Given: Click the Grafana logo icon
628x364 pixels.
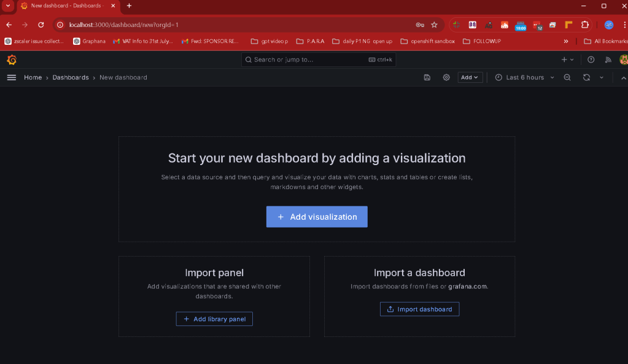Looking at the screenshot, I should tap(12, 60).
